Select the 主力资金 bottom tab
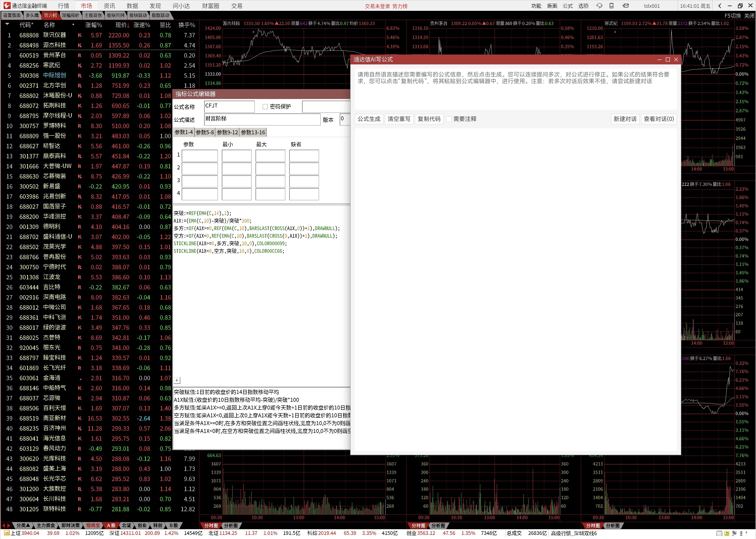 (46, 525)
